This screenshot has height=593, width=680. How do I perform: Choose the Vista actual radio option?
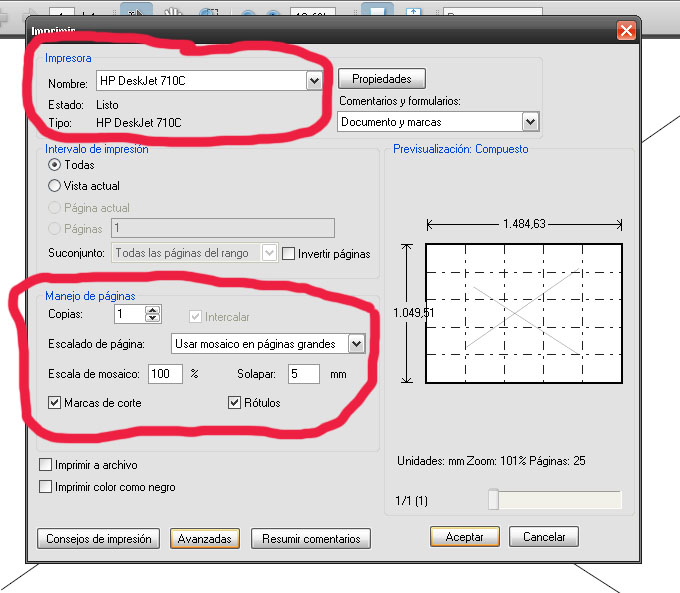pos(55,185)
